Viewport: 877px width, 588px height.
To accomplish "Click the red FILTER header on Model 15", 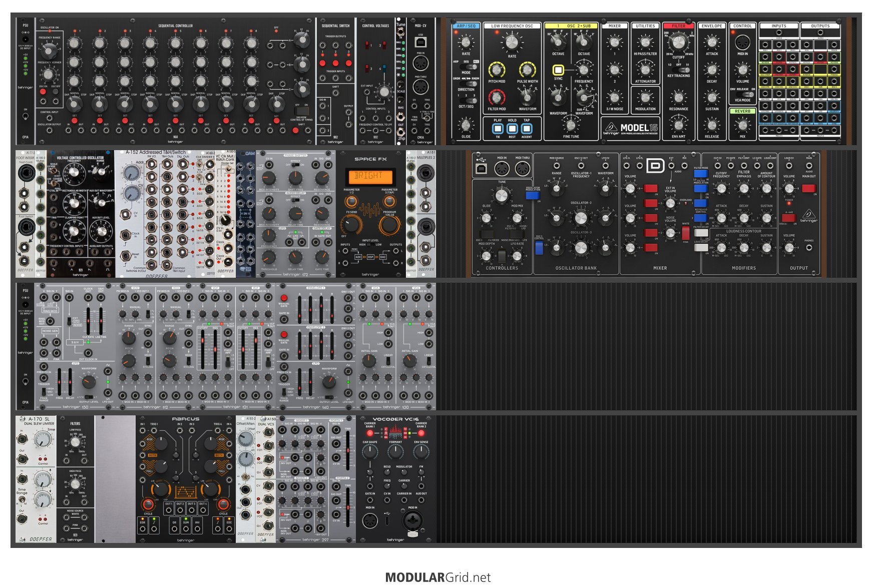I will coord(678,26).
